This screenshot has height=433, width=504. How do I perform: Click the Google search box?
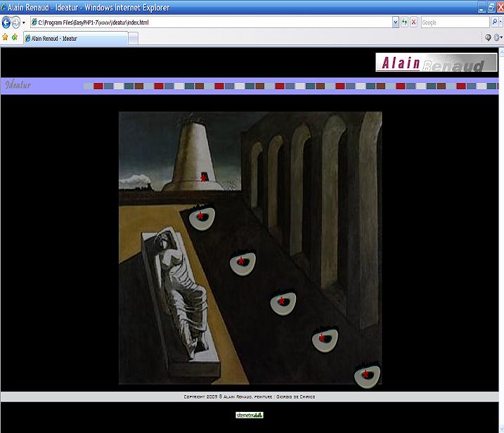(x=455, y=22)
